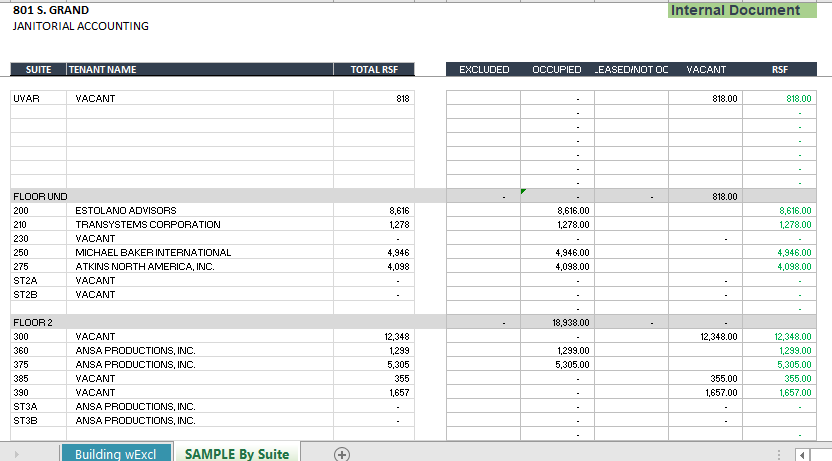The image size is (832, 461).
Task: Select the green 8,616.00 RSF cell
Action: pyautogui.click(x=779, y=211)
